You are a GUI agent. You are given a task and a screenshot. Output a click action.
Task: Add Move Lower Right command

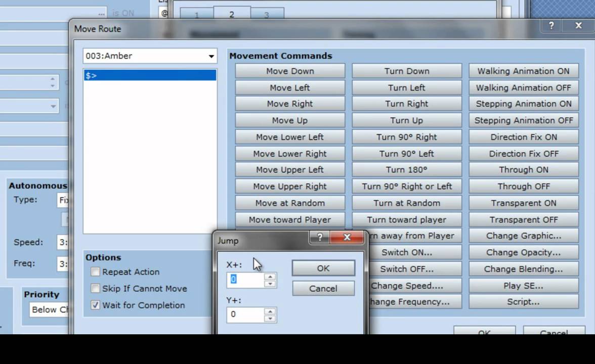[290, 154]
